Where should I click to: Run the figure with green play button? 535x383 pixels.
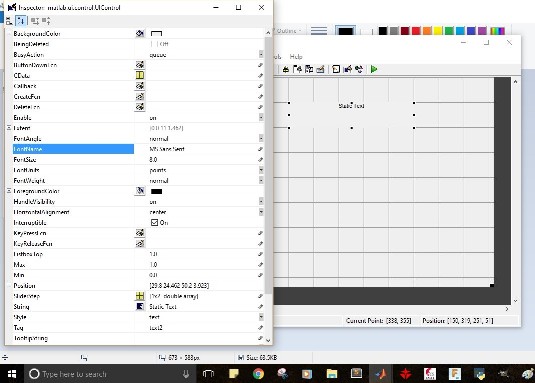tap(374, 69)
